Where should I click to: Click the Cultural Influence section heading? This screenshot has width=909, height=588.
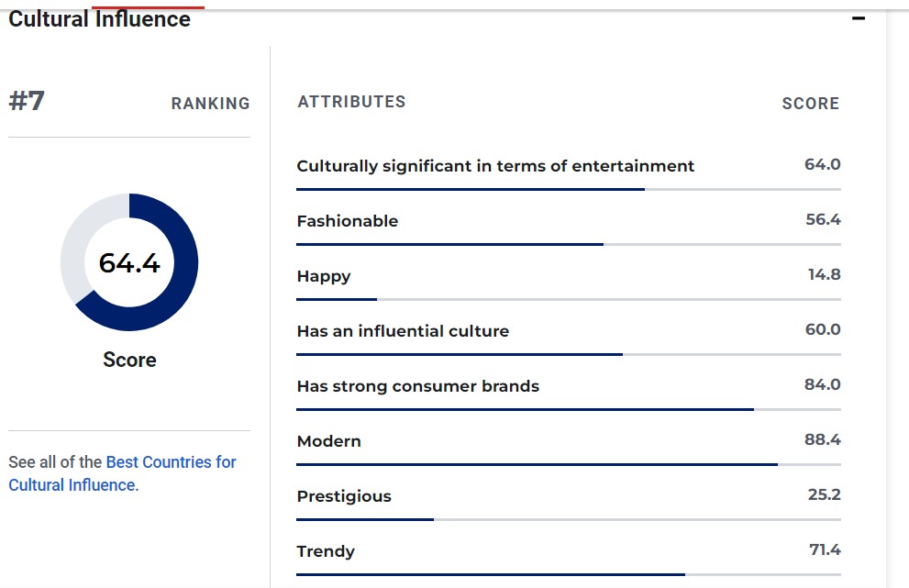(x=100, y=19)
